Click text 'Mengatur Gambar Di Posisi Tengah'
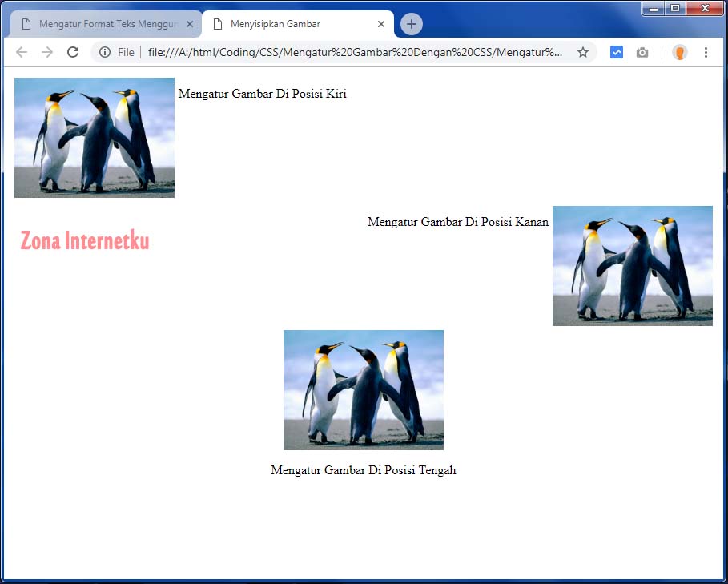 (364, 470)
